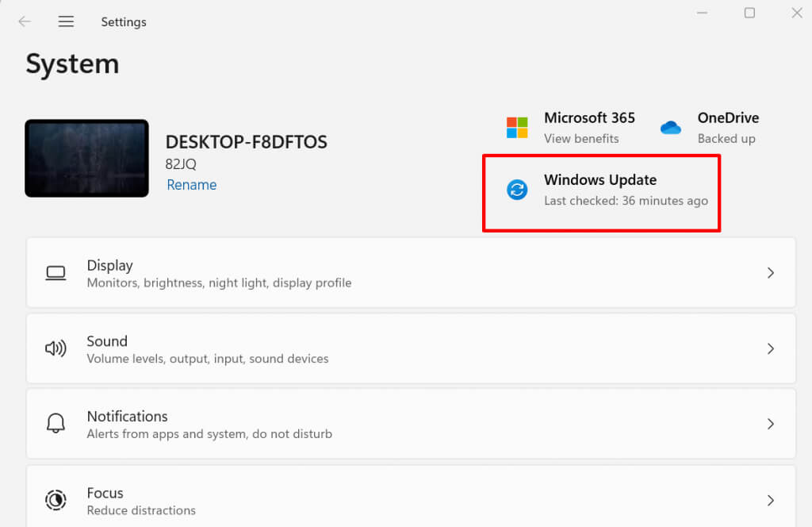The width and height of the screenshot is (812, 527).
Task: Expand the Notifications settings chevron
Action: pyautogui.click(x=770, y=424)
